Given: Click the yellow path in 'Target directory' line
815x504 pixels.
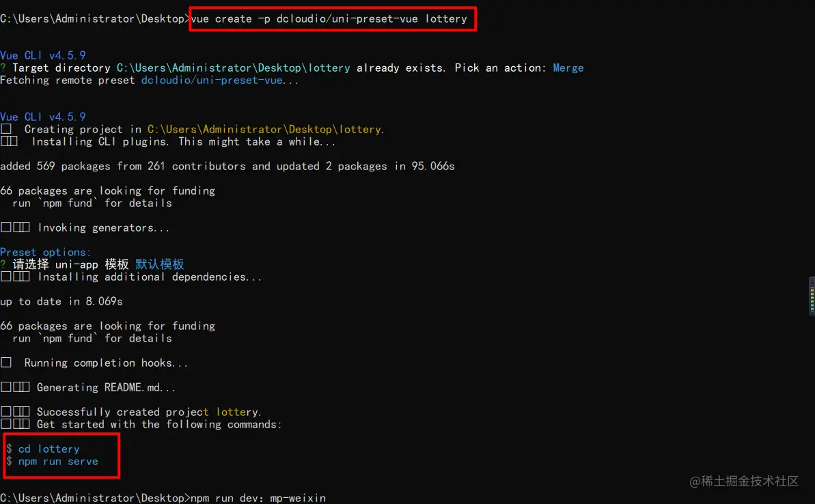Looking at the screenshot, I should [x=234, y=68].
